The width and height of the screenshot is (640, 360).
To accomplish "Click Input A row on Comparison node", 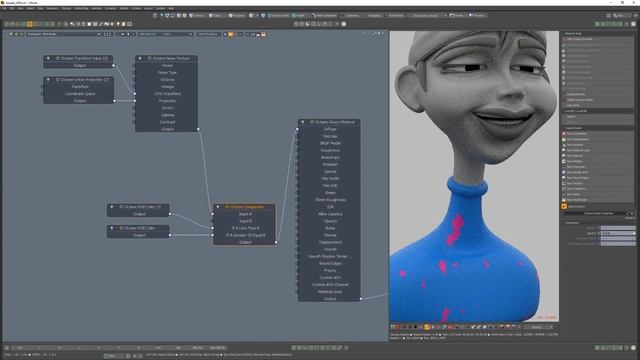I will click(x=245, y=214).
